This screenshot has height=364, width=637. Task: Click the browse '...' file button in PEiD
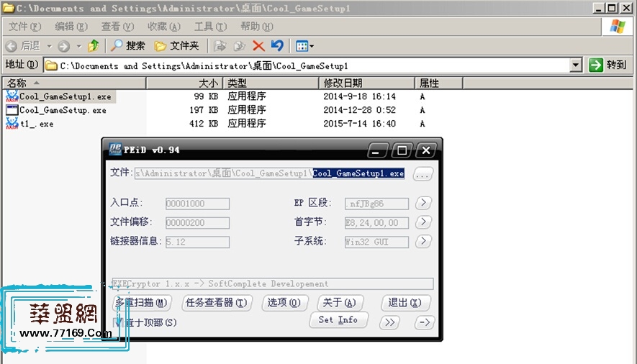(423, 173)
